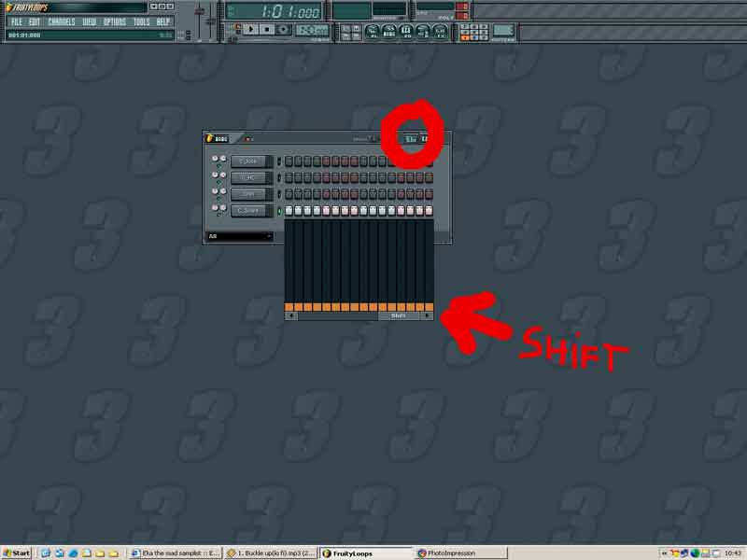Click the large song time display
This screenshot has width=747, height=560.
click(275, 11)
